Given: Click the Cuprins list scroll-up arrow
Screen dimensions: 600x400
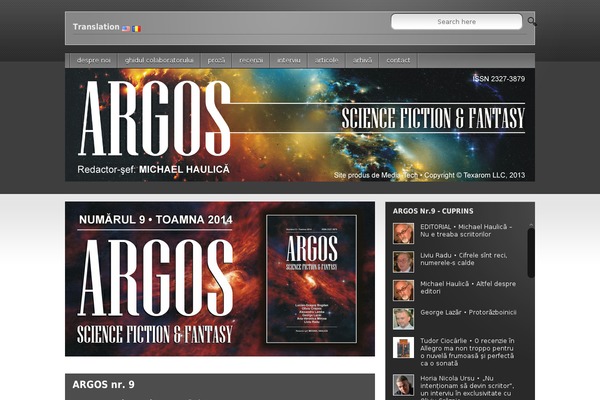Looking at the screenshot, I should pos(531,225).
